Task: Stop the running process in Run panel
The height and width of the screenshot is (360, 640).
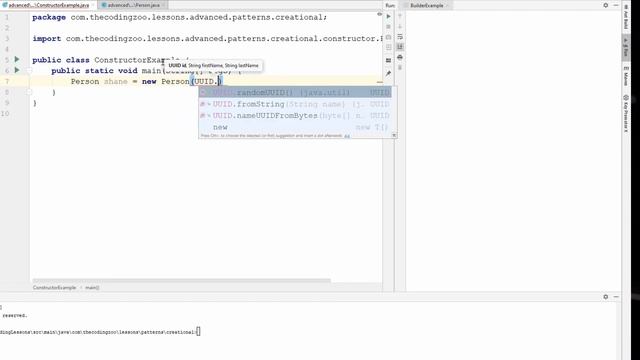Action: tap(388, 27)
